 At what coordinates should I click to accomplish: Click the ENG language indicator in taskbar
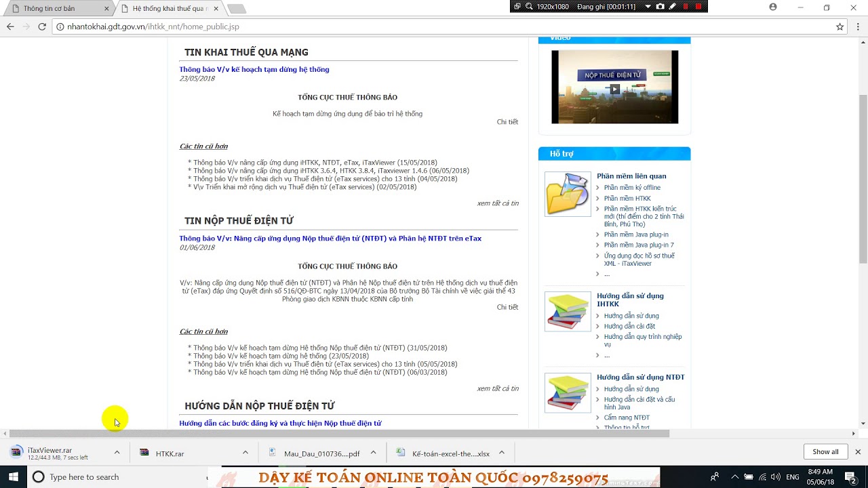click(792, 477)
